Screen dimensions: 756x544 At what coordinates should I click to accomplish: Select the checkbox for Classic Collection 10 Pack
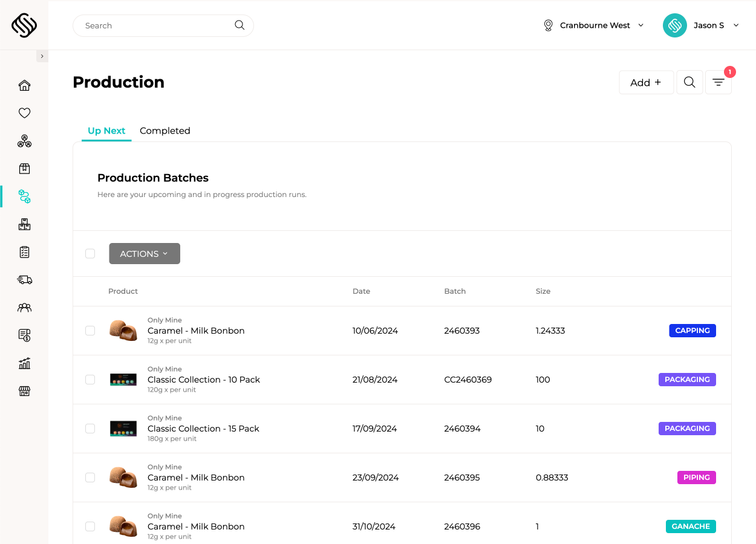[x=90, y=380]
